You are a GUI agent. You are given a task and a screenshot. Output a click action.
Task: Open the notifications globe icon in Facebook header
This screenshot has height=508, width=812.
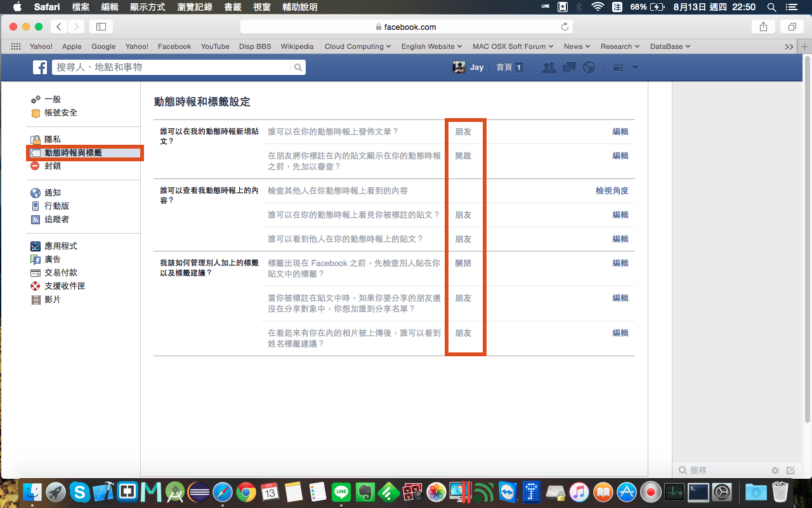pos(589,67)
